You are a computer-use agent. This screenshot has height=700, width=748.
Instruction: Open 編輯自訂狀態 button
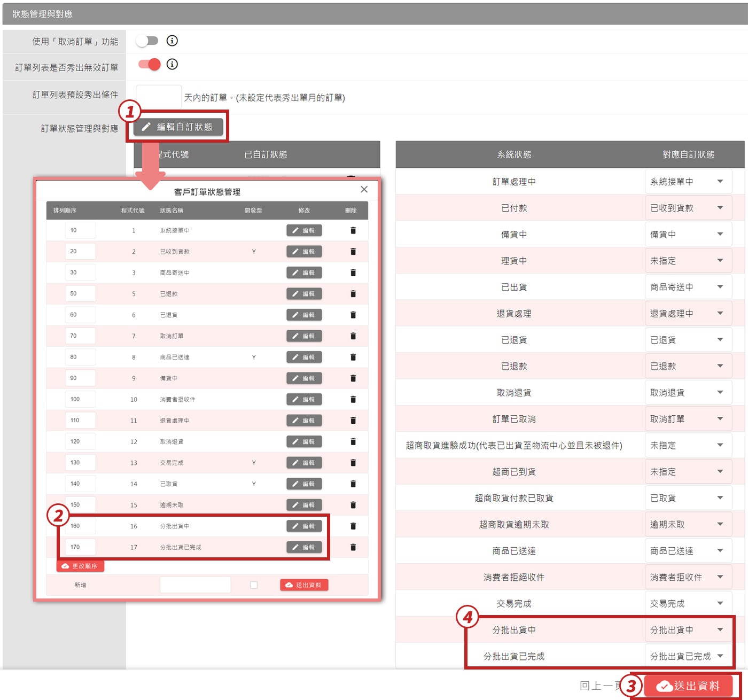pyautogui.click(x=178, y=127)
